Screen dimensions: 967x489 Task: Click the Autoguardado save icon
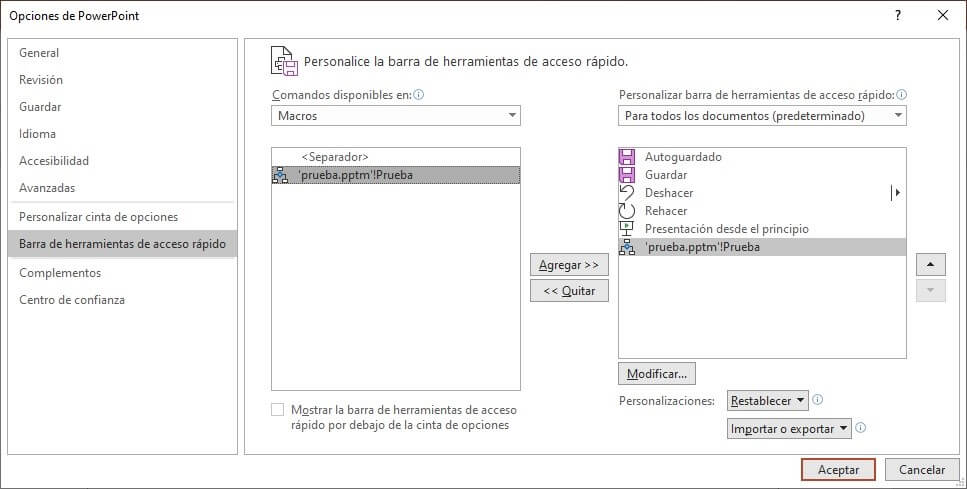(627, 157)
